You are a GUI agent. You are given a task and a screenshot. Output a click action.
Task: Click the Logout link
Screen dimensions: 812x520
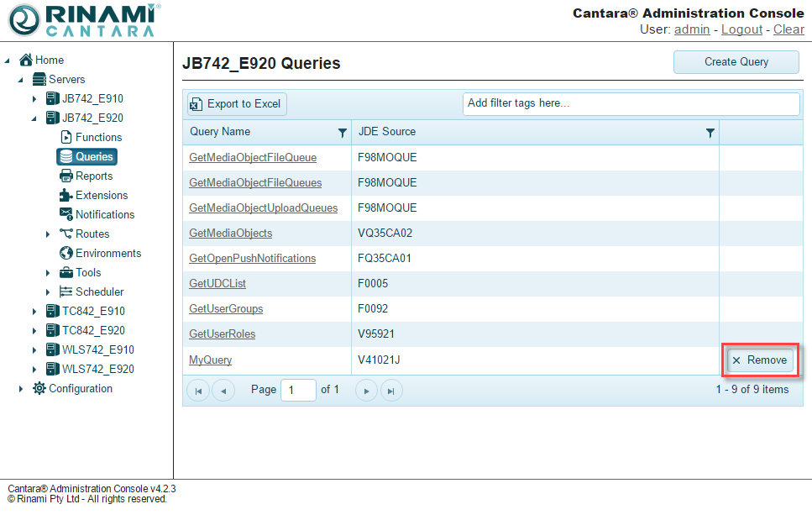click(741, 29)
